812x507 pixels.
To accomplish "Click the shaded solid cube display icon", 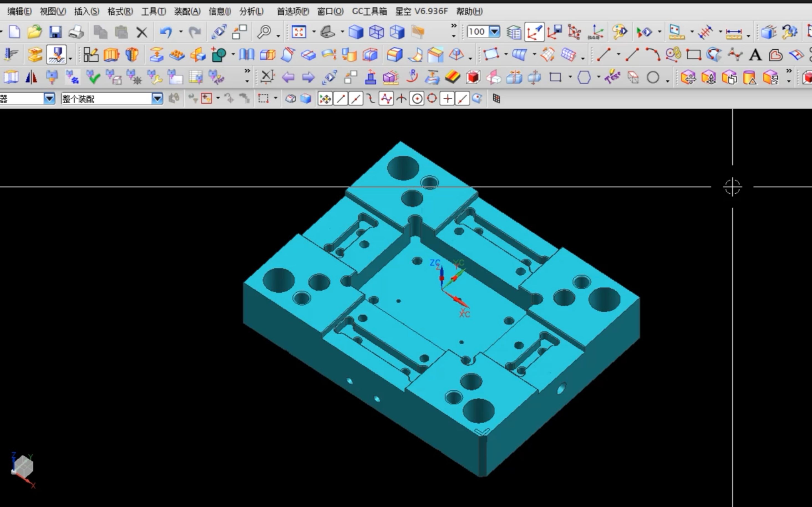I will coord(356,32).
